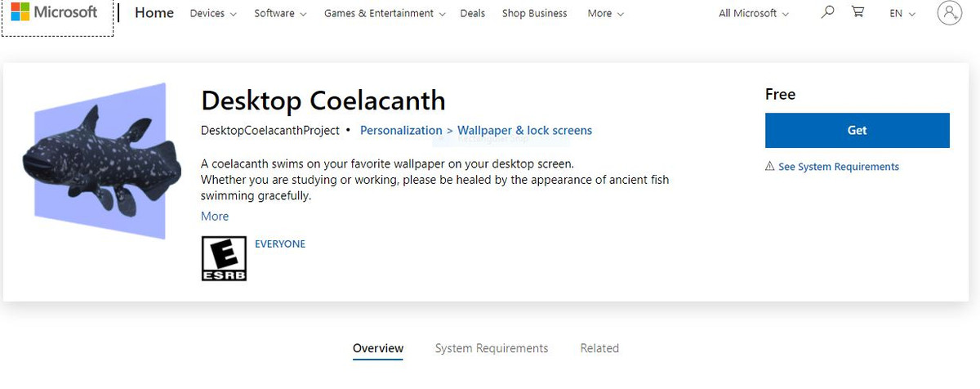This screenshot has height=389, width=980.
Task: Open the Personalization category link
Action: pos(400,131)
